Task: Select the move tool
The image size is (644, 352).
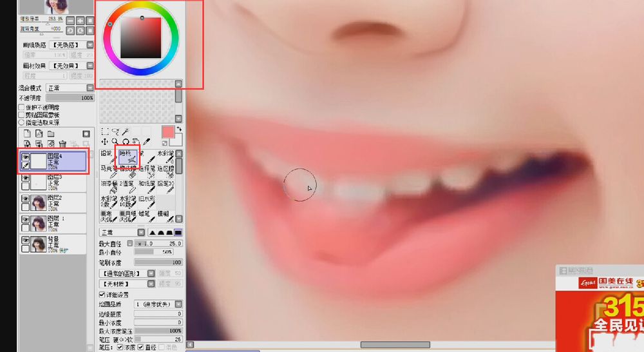Action: pyautogui.click(x=105, y=142)
